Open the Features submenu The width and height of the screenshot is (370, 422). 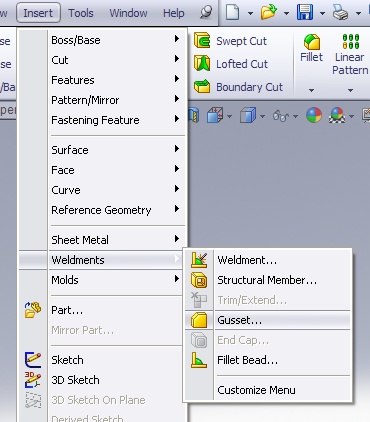pos(117,80)
